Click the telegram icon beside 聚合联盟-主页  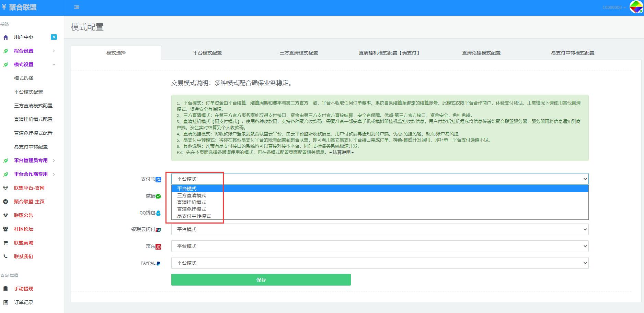coord(5,202)
